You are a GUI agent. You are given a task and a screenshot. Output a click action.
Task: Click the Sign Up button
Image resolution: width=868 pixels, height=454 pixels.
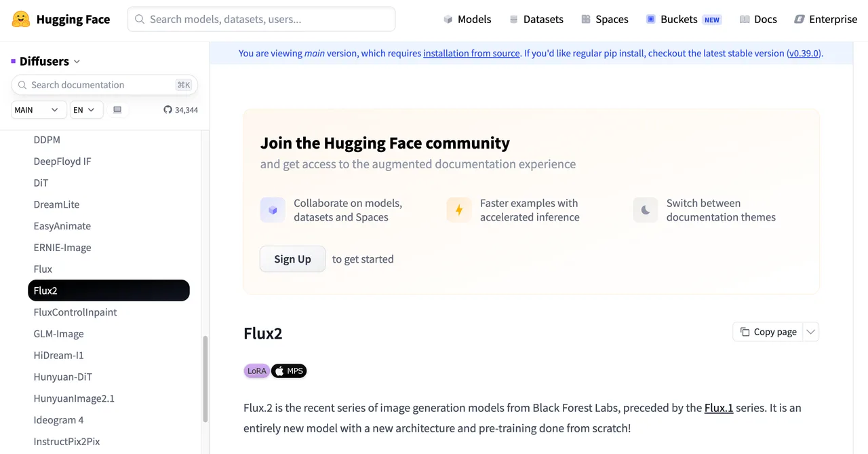pyautogui.click(x=292, y=259)
